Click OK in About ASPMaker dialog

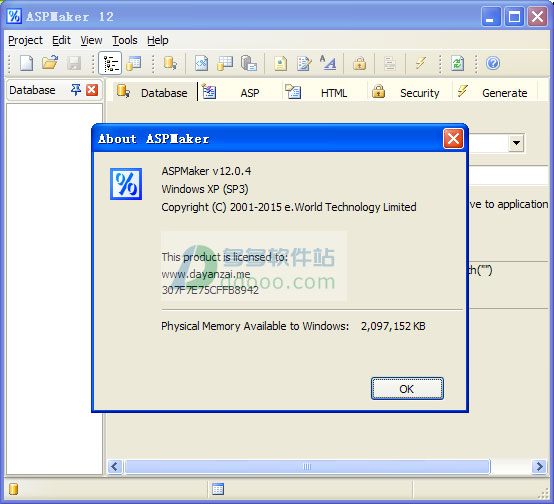pos(407,389)
